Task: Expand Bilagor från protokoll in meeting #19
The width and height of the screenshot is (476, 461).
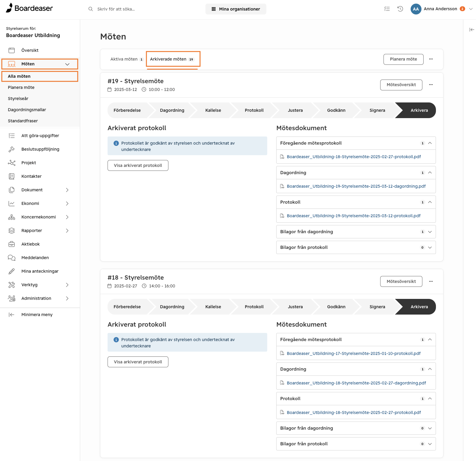Action: click(x=430, y=247)
